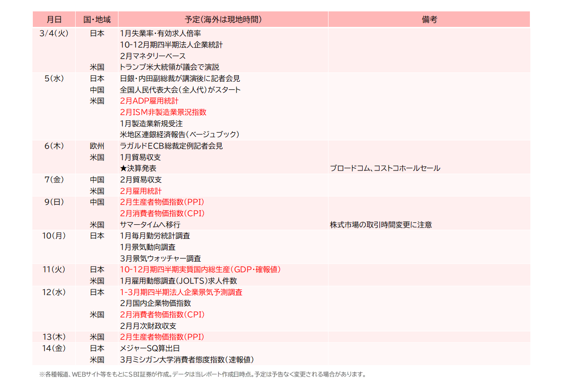Viewport: 580px width, 392px height.
Task: Click 10-12月期四半期実質国内総生産(GDP・確報値) entry
Action: pyautogui.click(x=200, y=269)
